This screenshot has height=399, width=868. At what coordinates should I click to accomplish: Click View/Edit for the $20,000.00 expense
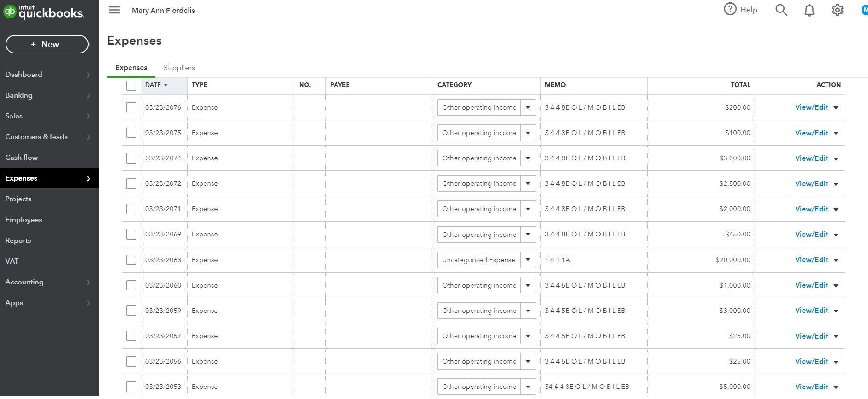pyautogui.click(x=811, y=260)
